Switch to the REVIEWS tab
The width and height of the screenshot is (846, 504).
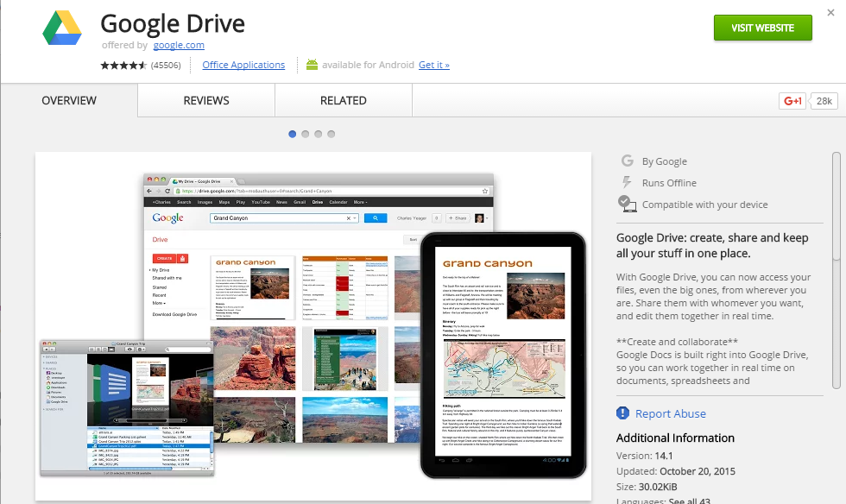click(205, 100)
